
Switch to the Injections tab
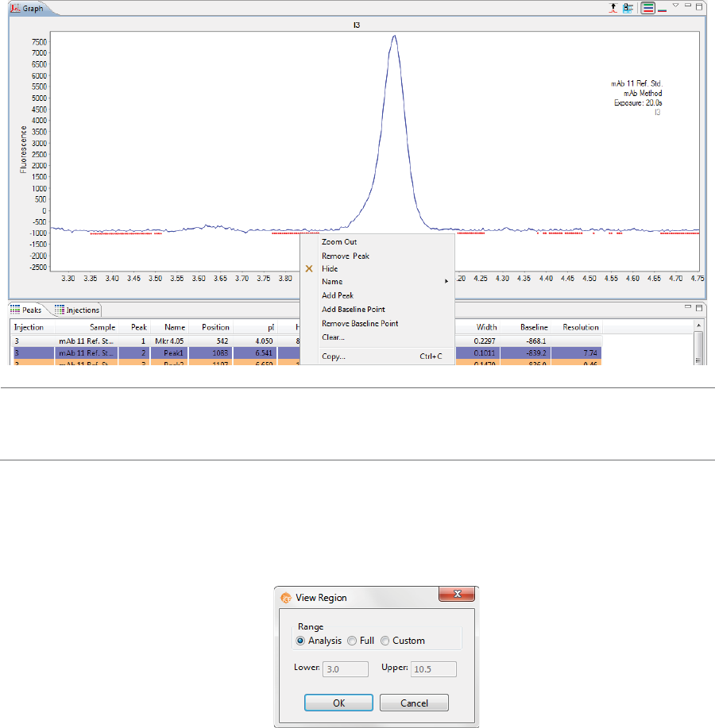point(78,310)
